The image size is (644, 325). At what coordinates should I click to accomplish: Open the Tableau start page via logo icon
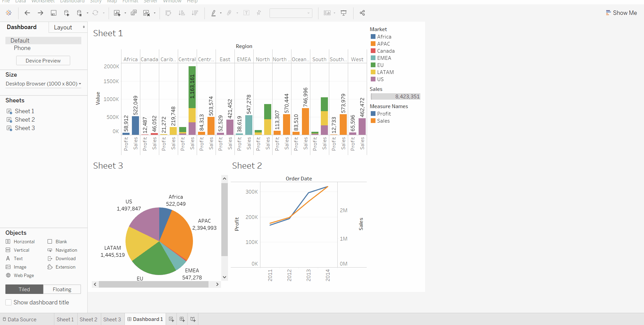[x=9, y=13]
